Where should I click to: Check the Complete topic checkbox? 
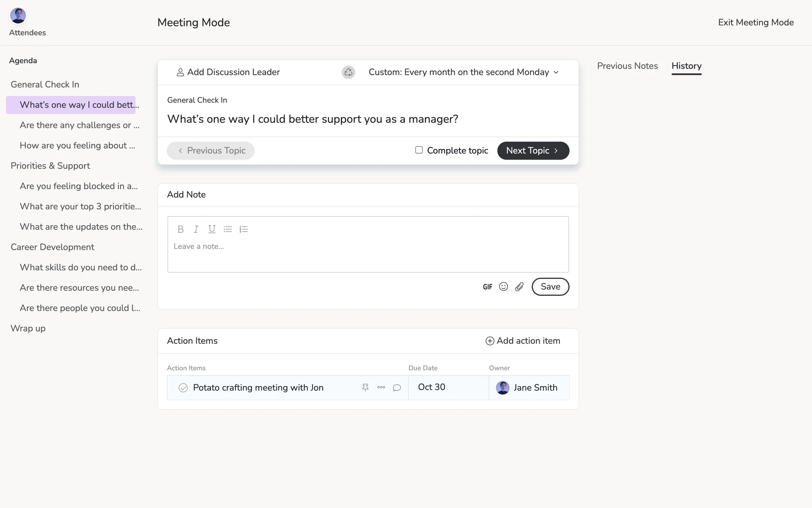(419, 150)
